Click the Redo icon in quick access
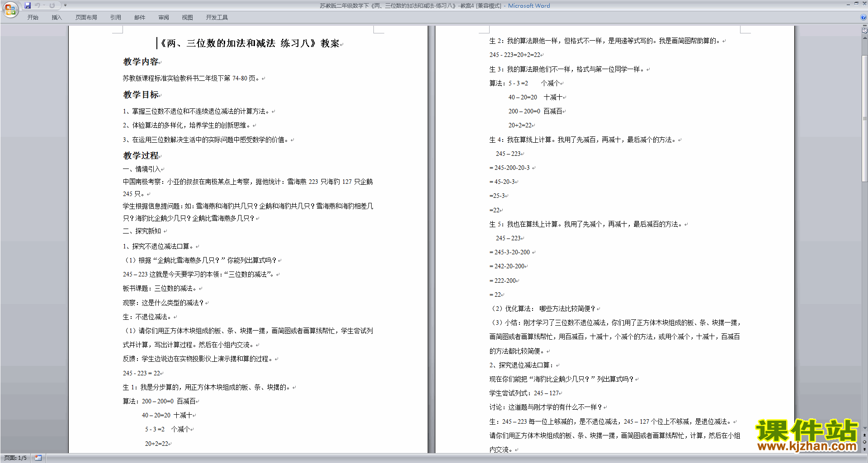This screenshot has width=868, height=463. 52,5
